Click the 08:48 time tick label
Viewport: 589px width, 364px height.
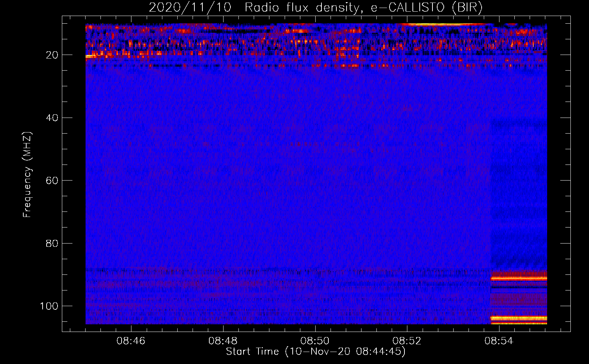(223, 341)
